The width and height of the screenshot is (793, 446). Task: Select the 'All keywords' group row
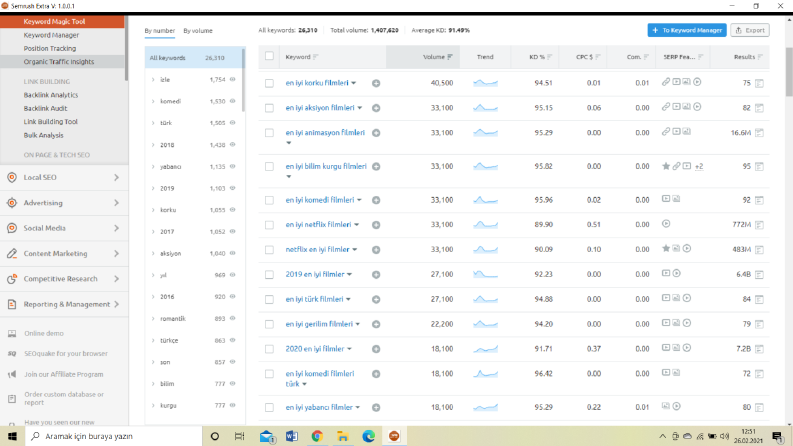[x=193, y=58]
